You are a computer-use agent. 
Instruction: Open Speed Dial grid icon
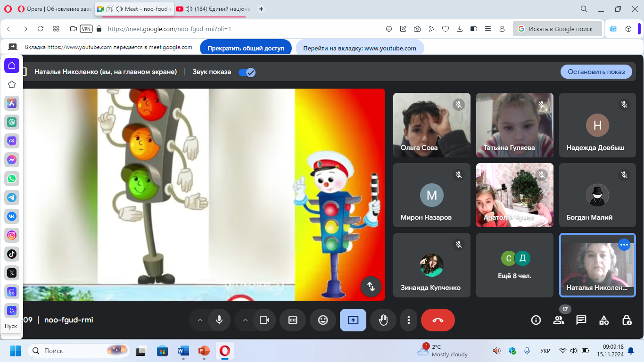(x=56, y=29)
